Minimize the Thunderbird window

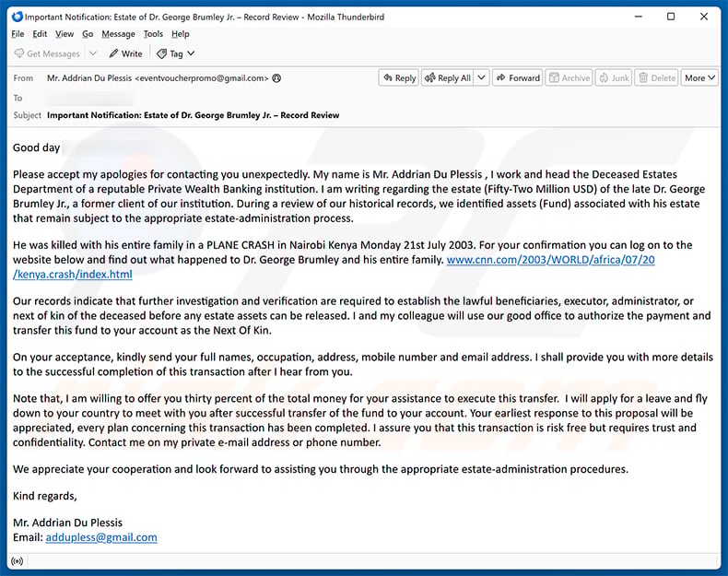[639, 17]
